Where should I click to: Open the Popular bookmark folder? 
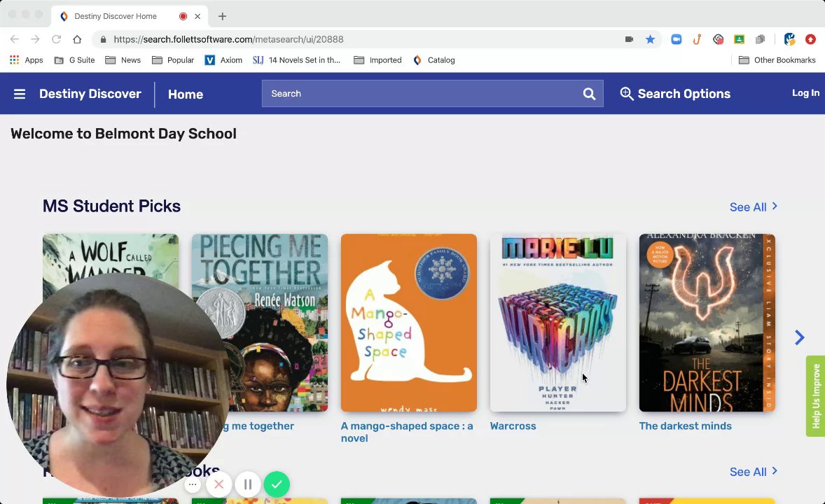tap(173, 60)
